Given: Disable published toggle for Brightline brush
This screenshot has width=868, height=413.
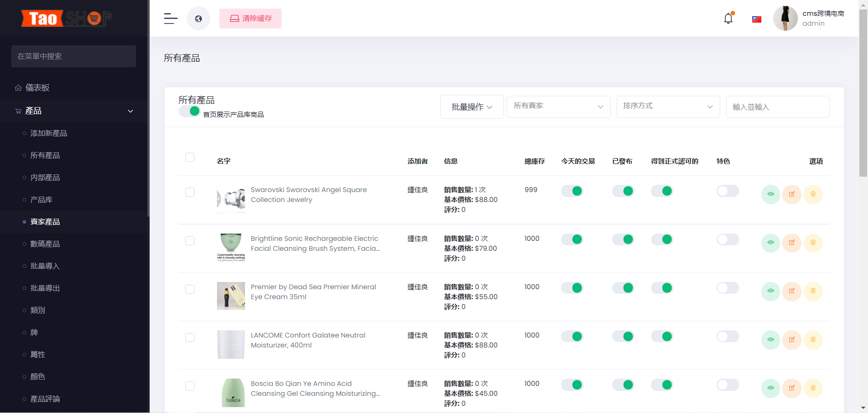Looking at the screenshot, I should click(x=623, y=239).
